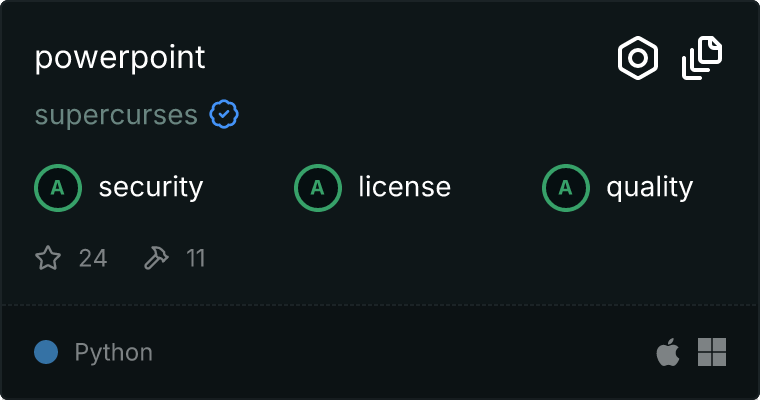
Task: Click the blue verified badge beside supercurses
Action: [x=224, y=114]
